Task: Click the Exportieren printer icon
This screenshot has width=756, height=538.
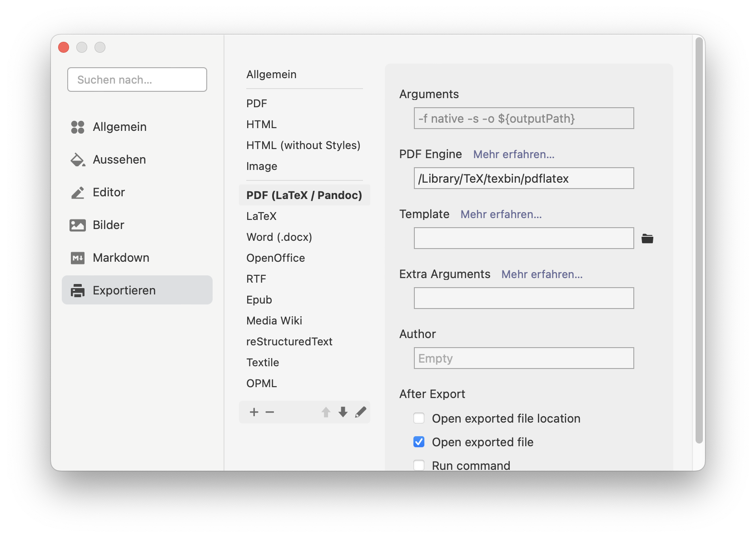Action: [x=78, y=290]
